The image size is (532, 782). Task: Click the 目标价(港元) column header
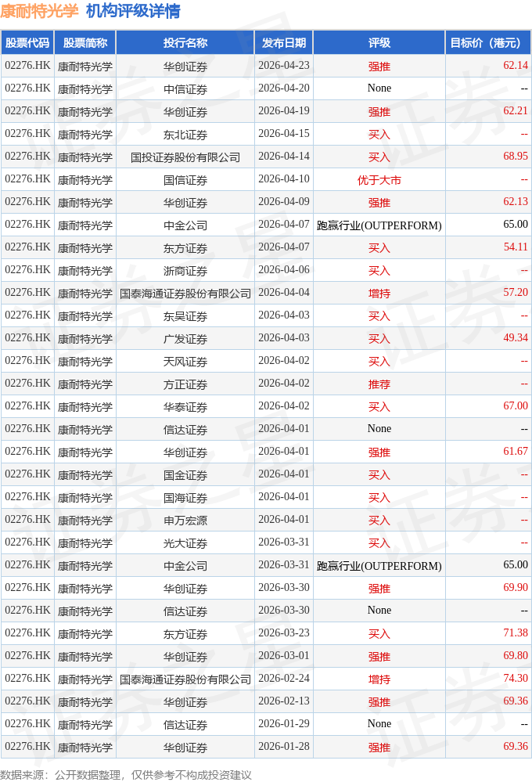pos(488,43)
